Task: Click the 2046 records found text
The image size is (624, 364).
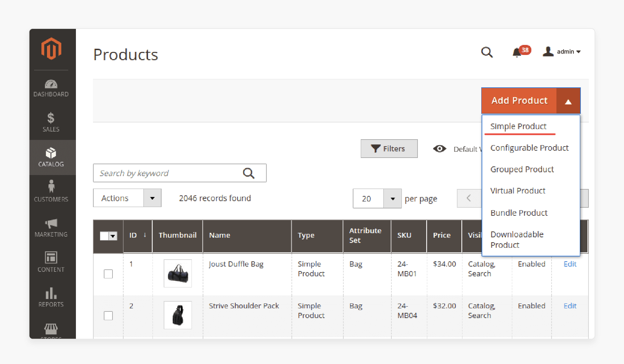Action: (215, 198)
